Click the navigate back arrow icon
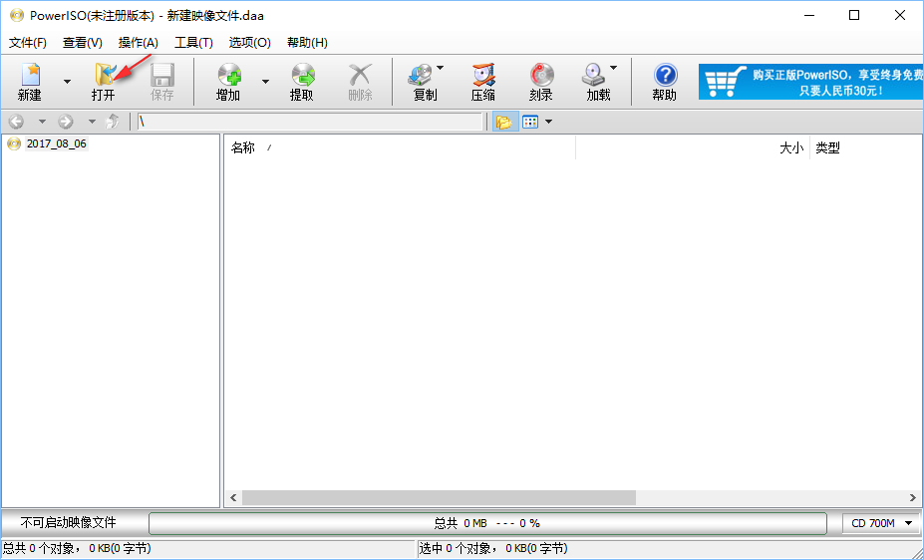This screenshot has width=924, height=560. point(17,122)
